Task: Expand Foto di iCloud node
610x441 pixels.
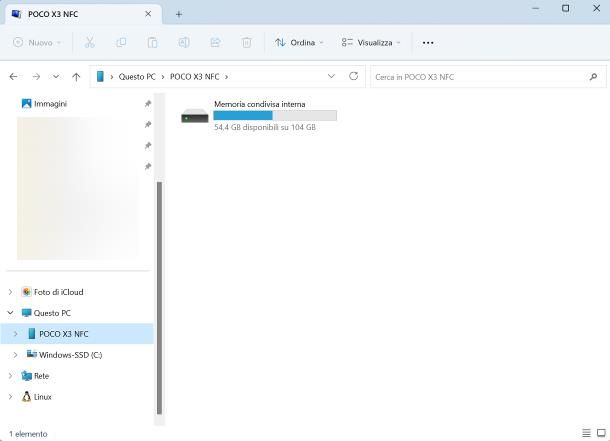Action: click(11, 292)
